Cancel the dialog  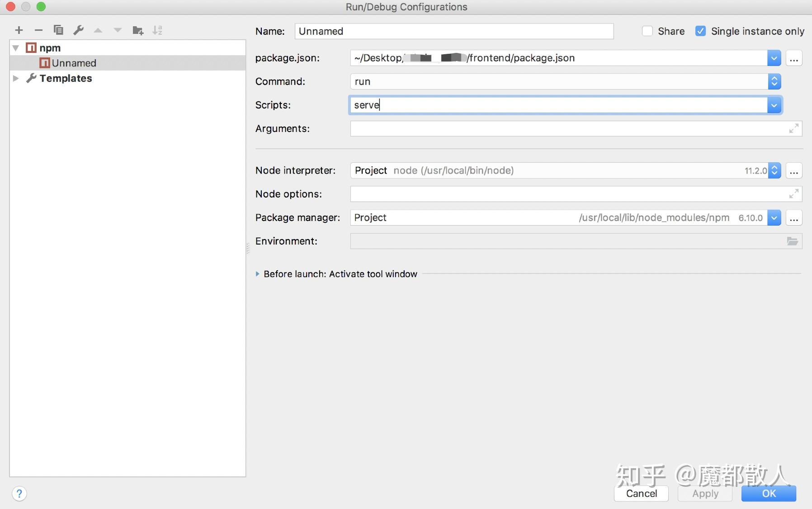[641, 494]
